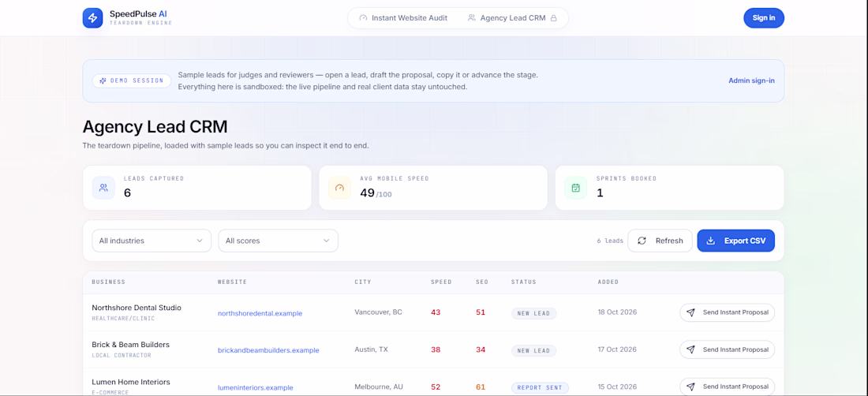Export leads as CSV

point(735,241)
